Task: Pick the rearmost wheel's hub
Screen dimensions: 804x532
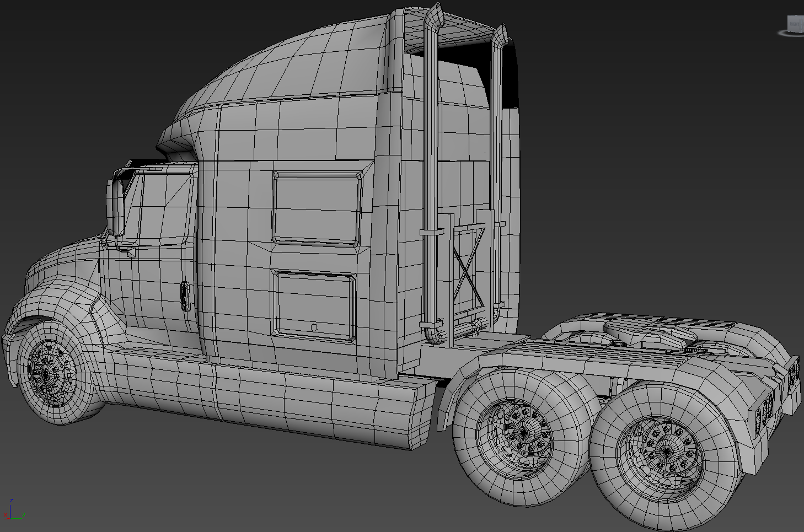Action: click(x=667, y=453)
